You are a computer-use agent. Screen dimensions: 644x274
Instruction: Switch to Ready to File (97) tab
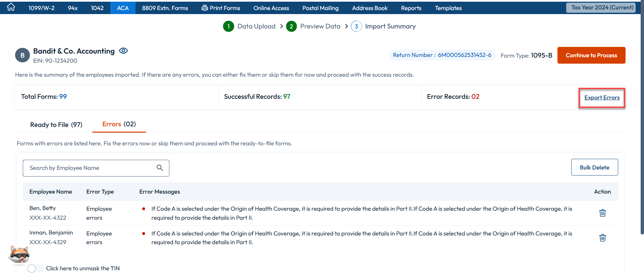56,125
